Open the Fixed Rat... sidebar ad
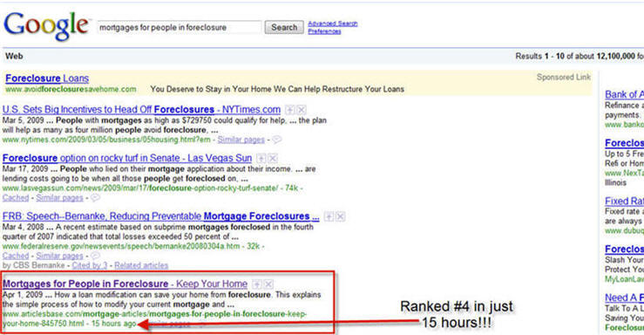This screenshot has height=335, width=644. pos(624,201)
